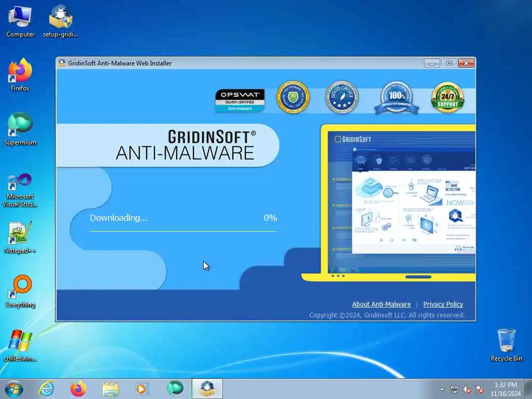Image resolution: width=532 pixels, height=399 pixels.
Task: Click the Good Choice star badge
Action: tap(342, 97)
